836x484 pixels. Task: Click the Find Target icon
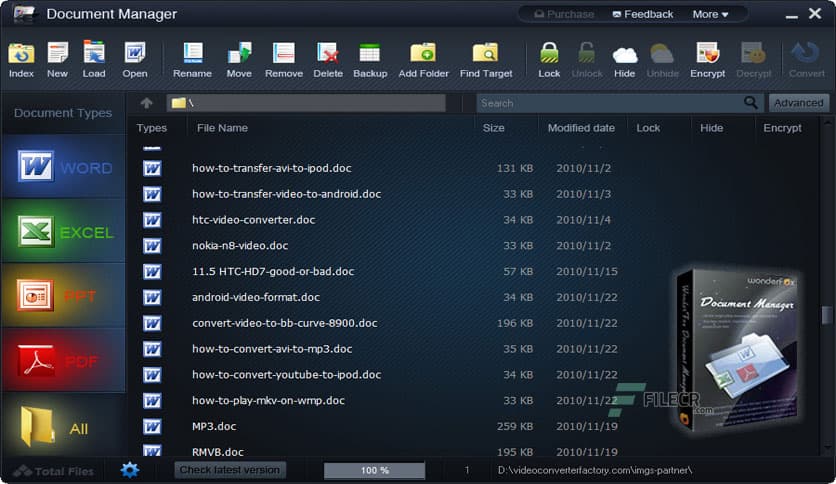tap(486, 53)
